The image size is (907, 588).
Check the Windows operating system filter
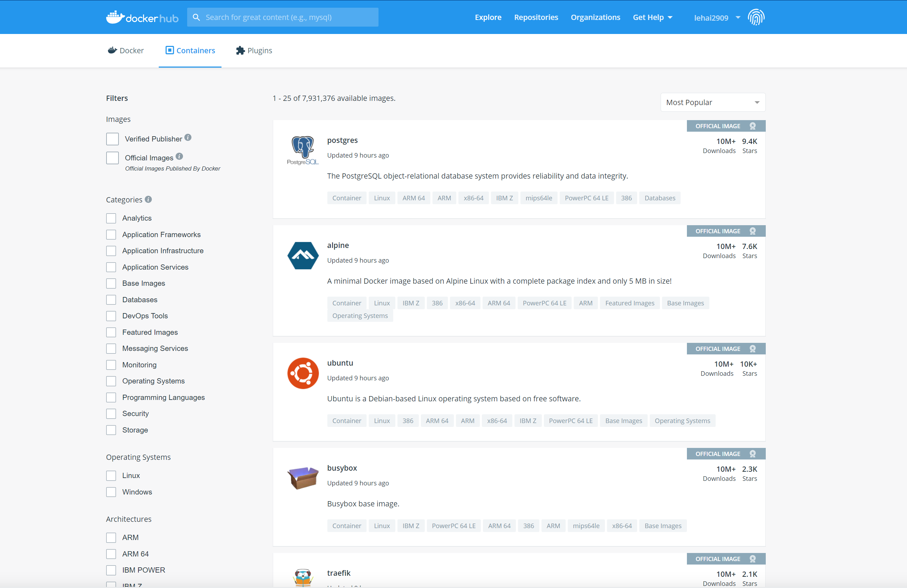(x=111, y=492)
